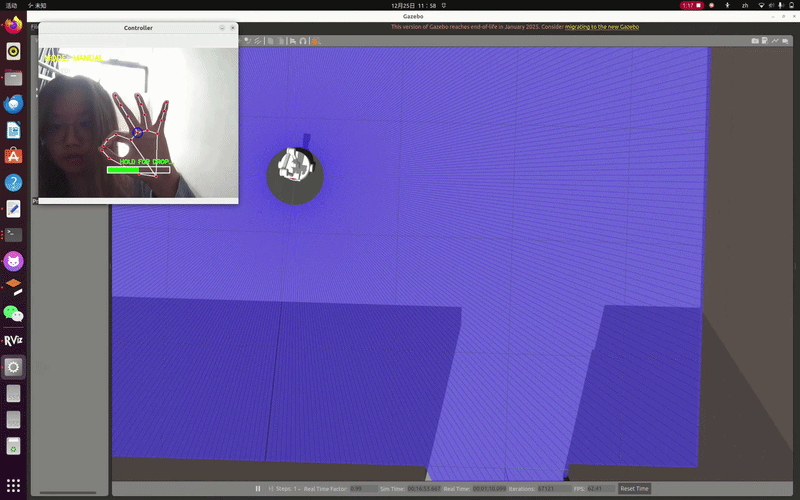Open Trash from the dock

coord(13,446)
